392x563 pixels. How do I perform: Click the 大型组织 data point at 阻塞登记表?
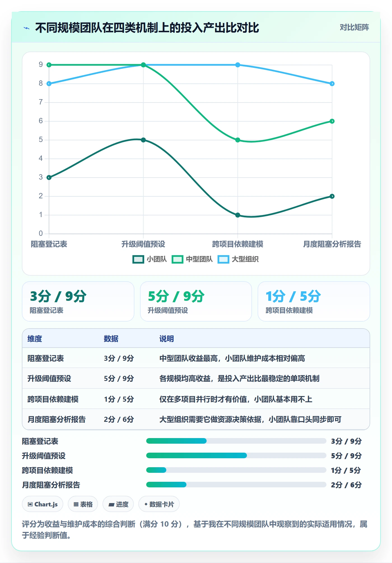(x=49, y=84)
